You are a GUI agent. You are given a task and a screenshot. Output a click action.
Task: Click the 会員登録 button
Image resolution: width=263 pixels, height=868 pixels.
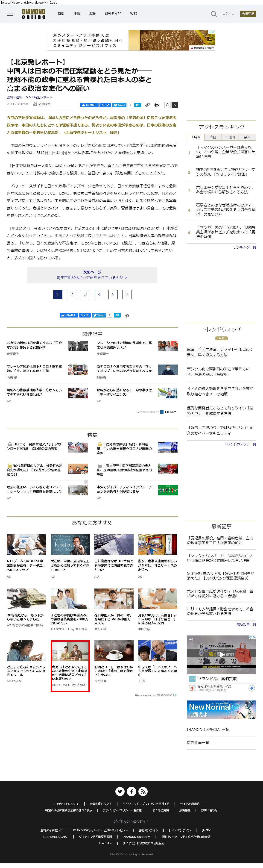coord(248,14)
